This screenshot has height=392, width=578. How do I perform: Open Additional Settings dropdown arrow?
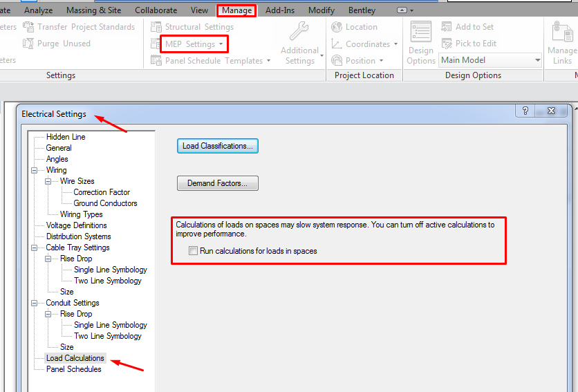(321, 56)
